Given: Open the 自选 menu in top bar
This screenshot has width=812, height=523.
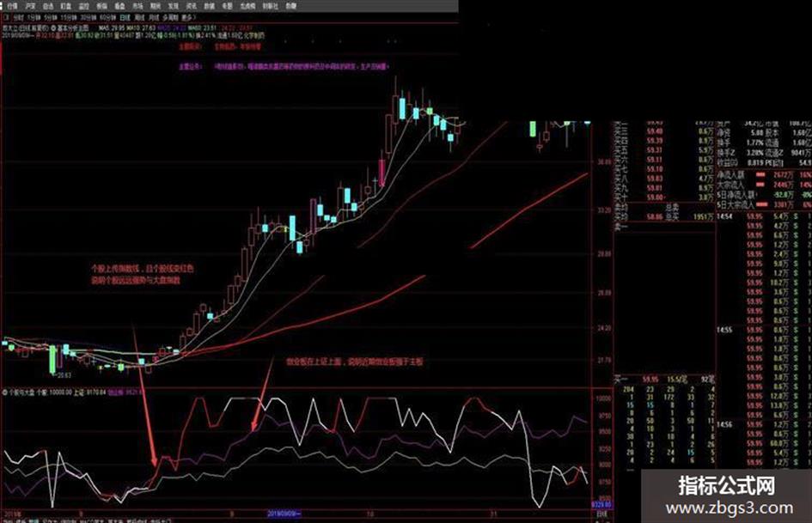Looking at the screenshot, I should (48, 6).
